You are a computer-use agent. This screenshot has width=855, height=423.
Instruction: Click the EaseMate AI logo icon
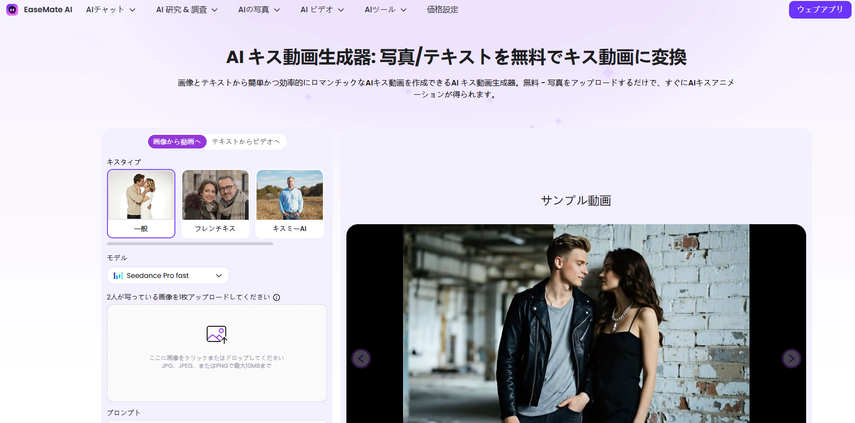tap(12, 10)
